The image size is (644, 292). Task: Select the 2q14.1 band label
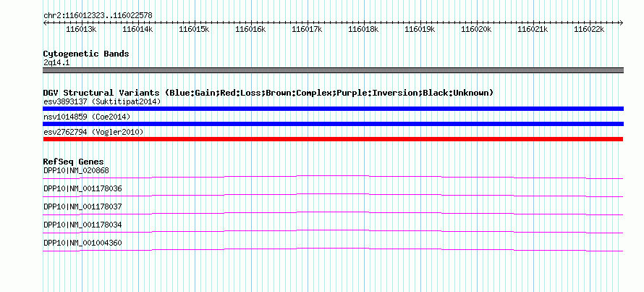tap(56, 62)
